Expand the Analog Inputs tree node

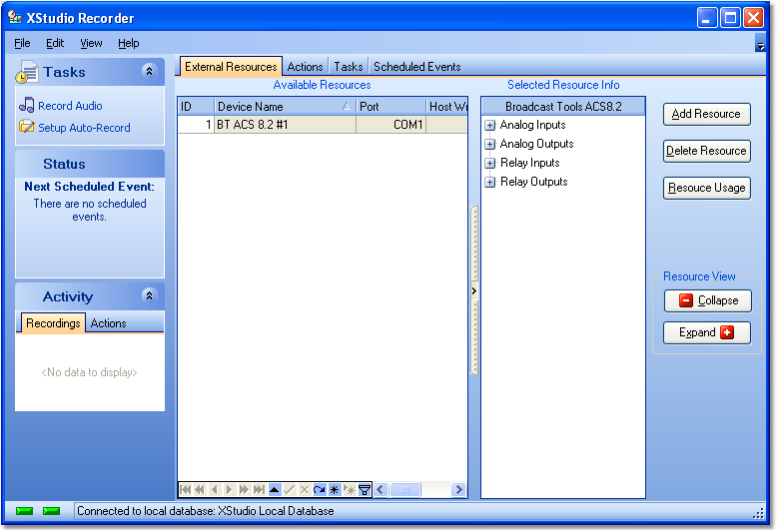[489, 126]
